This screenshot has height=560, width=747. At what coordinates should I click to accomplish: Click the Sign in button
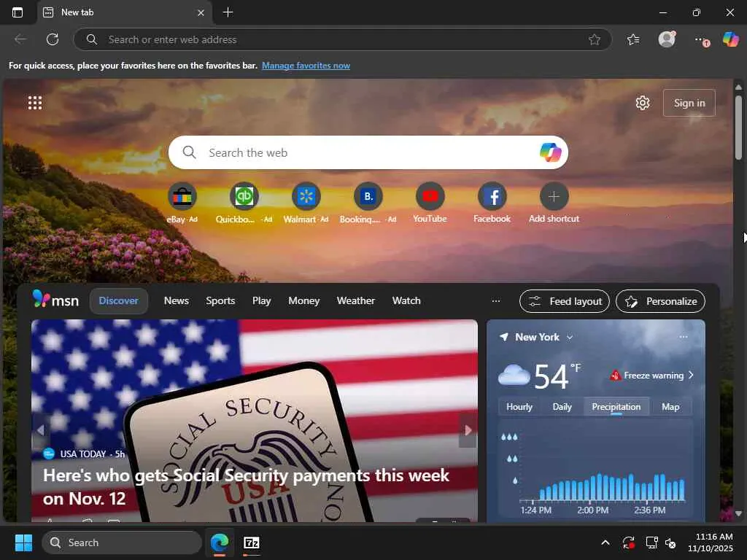(x=689, y=103)
